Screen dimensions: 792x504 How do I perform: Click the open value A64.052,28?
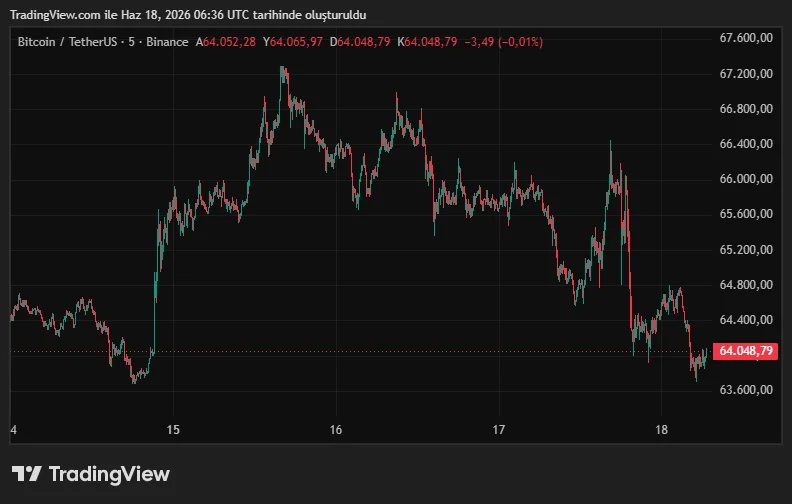(226, 42)
